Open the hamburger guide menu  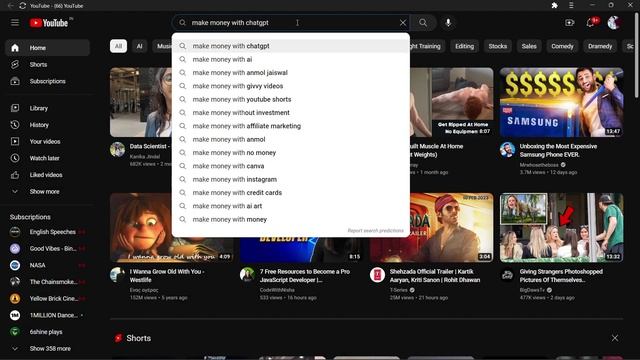pos(15,23)
